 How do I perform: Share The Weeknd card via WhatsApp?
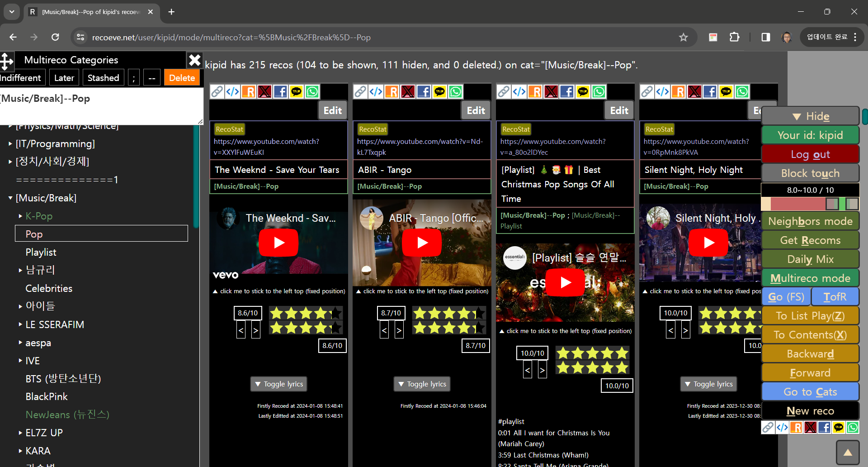point(312,92)
